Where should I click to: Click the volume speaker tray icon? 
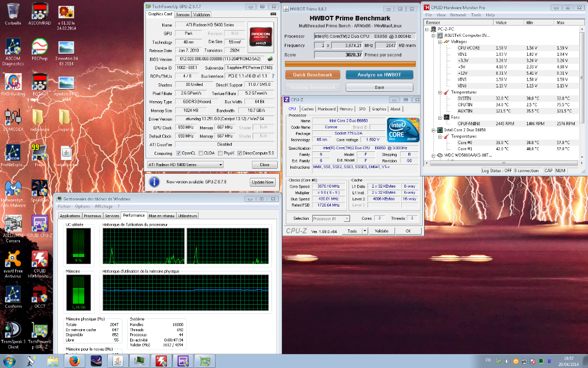tap(507, 361)
